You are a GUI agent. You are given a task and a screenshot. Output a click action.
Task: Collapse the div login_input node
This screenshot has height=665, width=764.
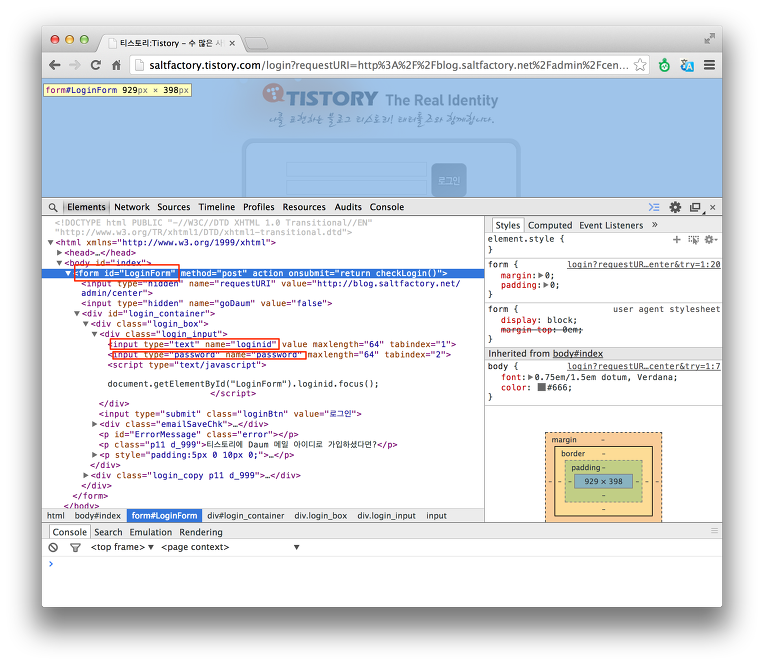(x=95, y=334)
